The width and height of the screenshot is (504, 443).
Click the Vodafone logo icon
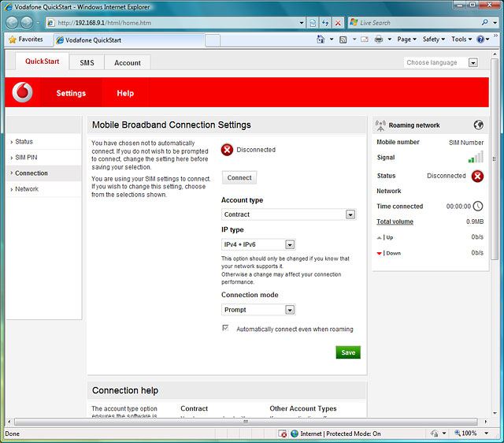pos(24,93)
